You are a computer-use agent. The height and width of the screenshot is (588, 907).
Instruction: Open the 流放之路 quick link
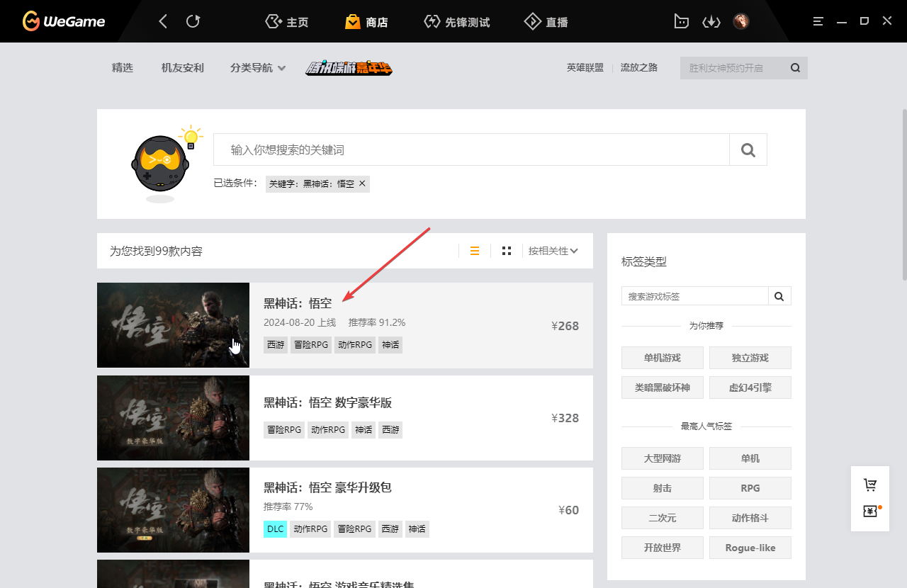tap(639, 68)
